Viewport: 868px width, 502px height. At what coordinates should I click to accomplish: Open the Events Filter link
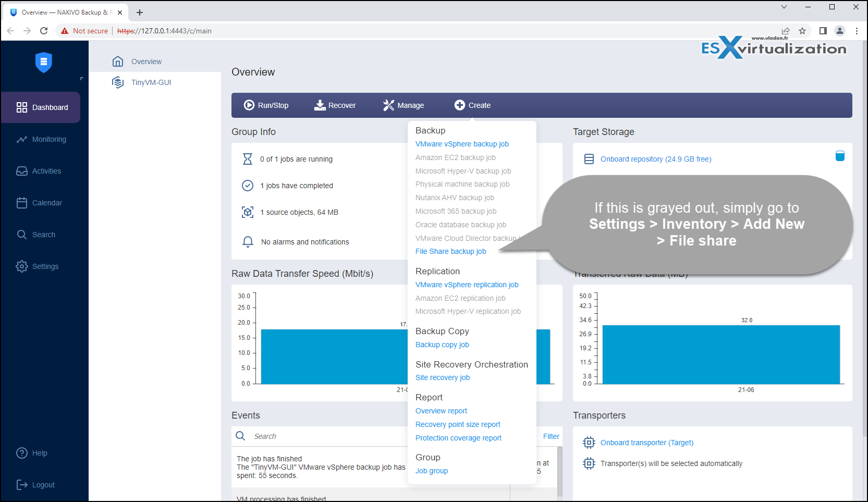click(x=551, y=436)
